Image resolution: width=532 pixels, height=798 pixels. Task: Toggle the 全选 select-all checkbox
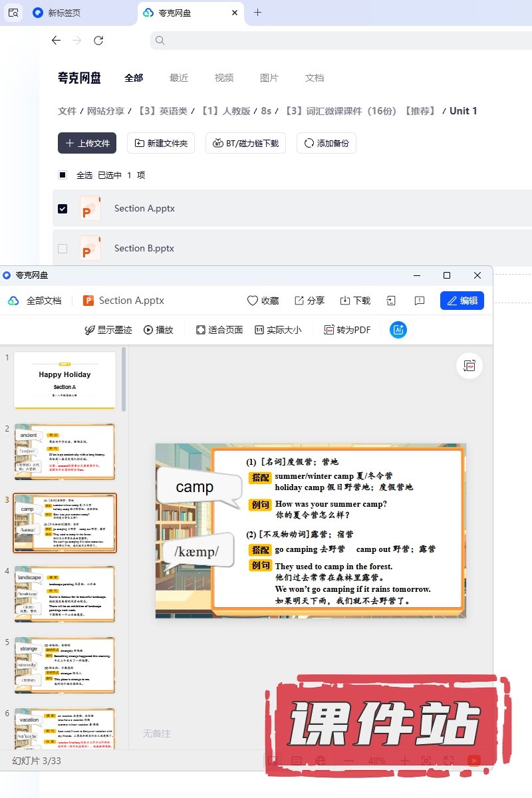pos(63,176)
